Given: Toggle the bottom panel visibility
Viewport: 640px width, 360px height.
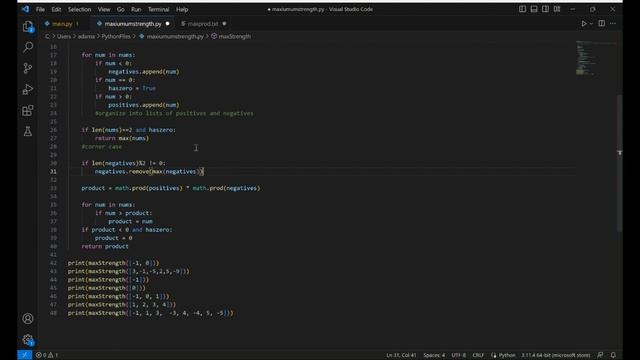Looking at the screenshot, I should pos(534,9).
